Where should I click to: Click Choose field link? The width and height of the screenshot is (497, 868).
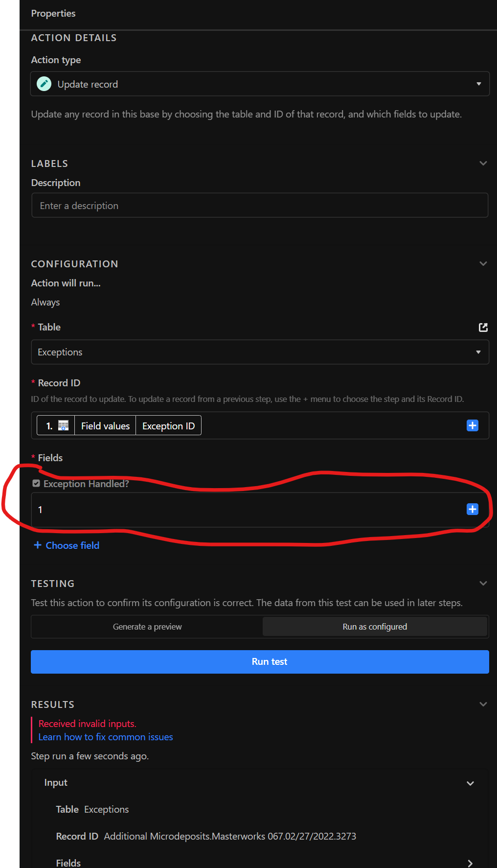[67, 545]
